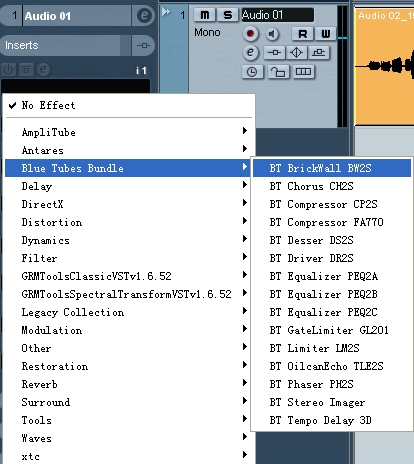This screenshot has height=464, width=414.
Task: Click the insert slot preset icon
Action: (x=26, y=70)
